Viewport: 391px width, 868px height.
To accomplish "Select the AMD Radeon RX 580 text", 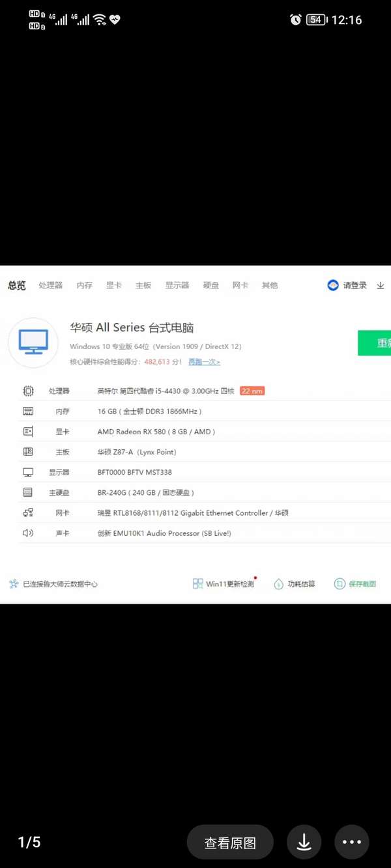I will pos(156,432).
